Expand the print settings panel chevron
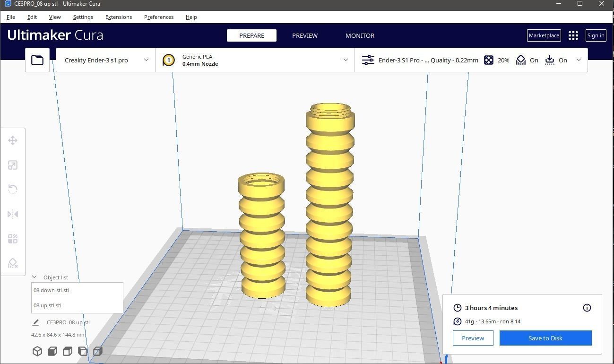The width and height of the screenshot is (614, 364). 579,60
